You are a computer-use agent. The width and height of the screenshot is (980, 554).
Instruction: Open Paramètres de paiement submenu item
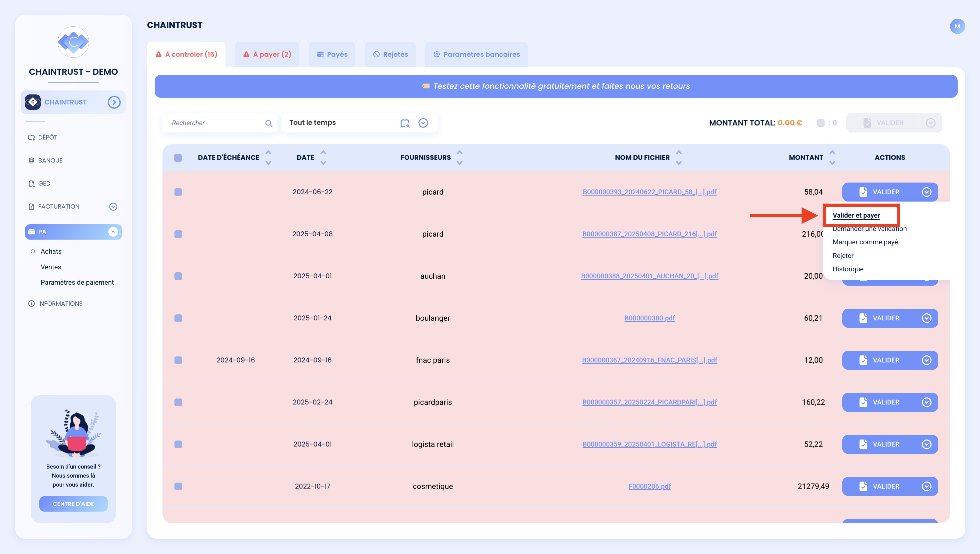click(77, 282)
